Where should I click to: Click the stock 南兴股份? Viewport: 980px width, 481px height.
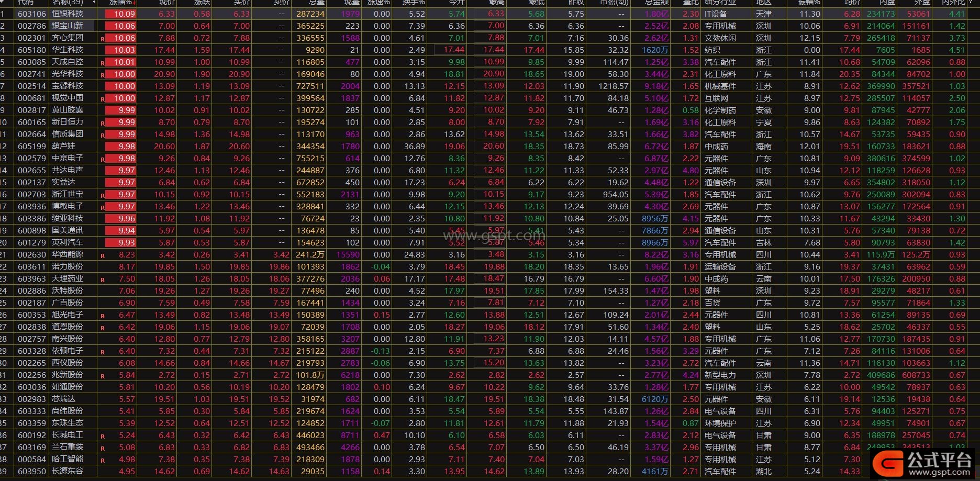pos(68,339)
